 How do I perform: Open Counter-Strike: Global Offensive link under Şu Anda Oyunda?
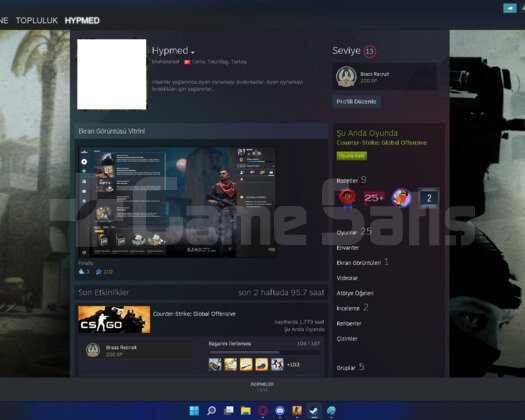click(x=382, y=143)
